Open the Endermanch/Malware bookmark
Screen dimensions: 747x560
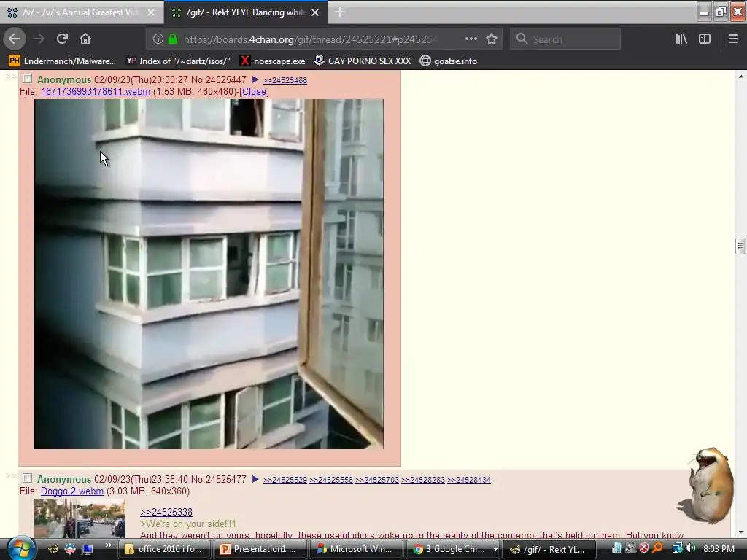point(63,61)
